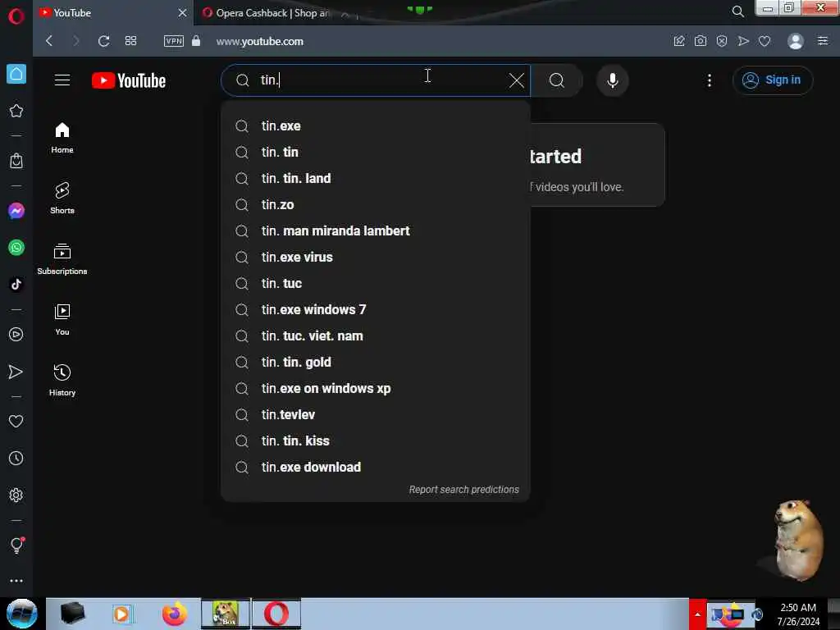840x630 pixels.
Task: Open TikTok in Opera sidebar
Action: point(16,284)
